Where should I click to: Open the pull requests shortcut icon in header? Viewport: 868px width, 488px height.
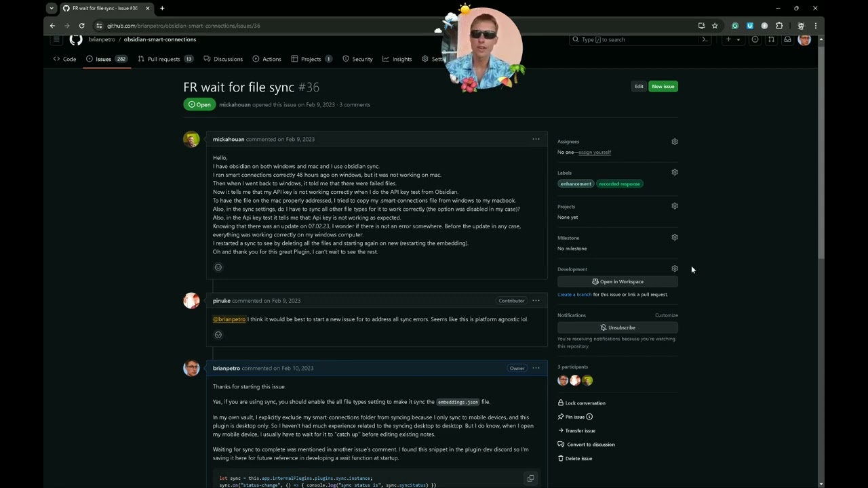click(x=771, y=39)
